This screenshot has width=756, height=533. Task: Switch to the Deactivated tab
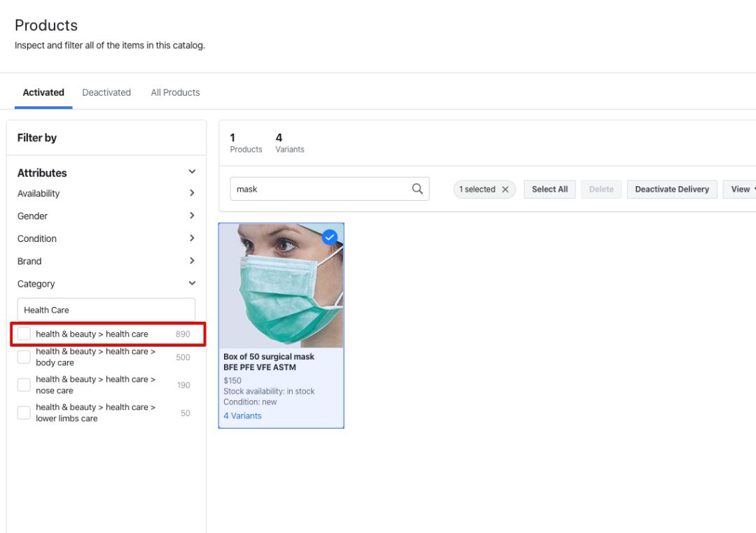coord(106,92)
